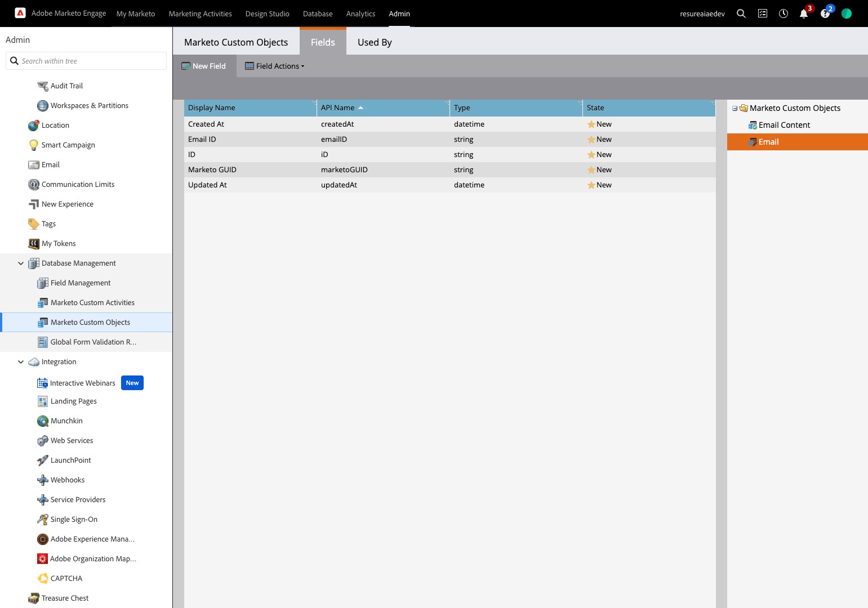The height and width of the screenshot is (608, 868).
Task: Open Database in top navigation
Action: coord(318,14)
